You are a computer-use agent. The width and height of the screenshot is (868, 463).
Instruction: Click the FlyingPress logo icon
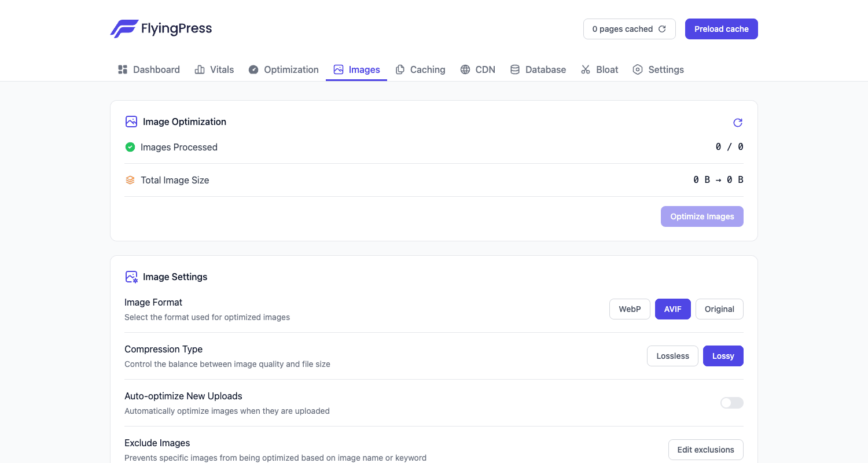pos(124,29)
